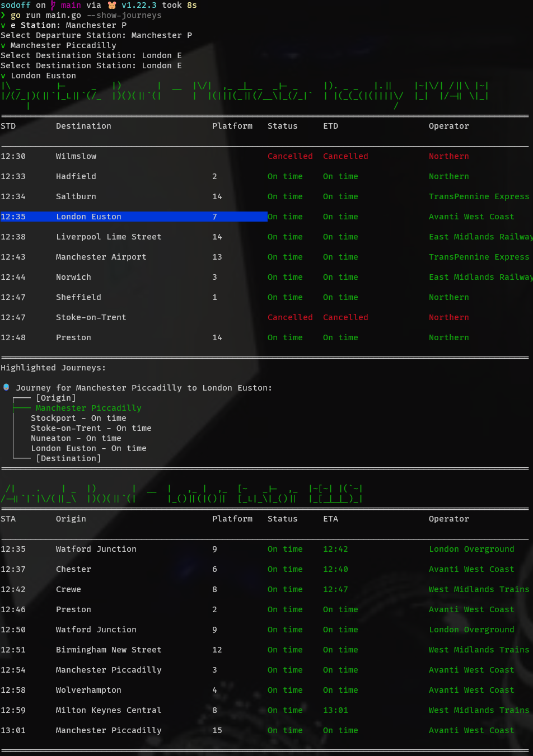Click Milton Keynes Central origin
The width and height of the screenshot is (533, 756).
click(109, 710)
